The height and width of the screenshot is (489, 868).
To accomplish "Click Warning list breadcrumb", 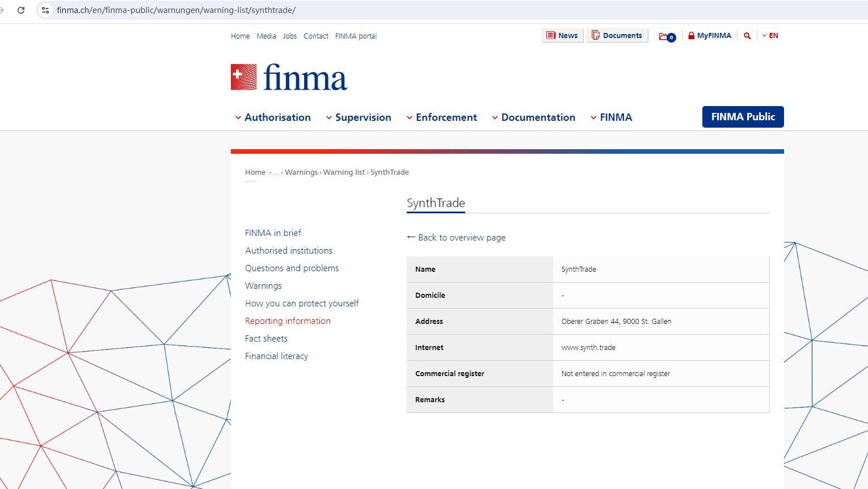I will [344, 172].
